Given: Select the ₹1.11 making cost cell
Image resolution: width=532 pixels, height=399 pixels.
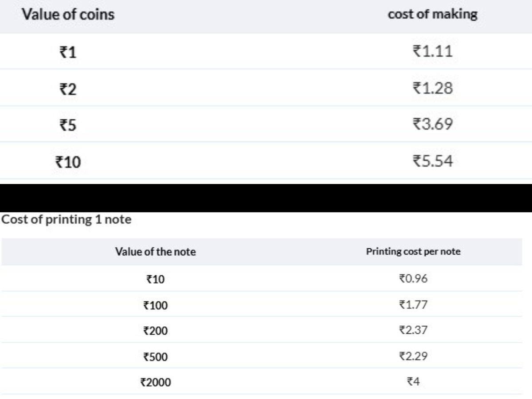Looking at the screenshot, I should 432,52.
